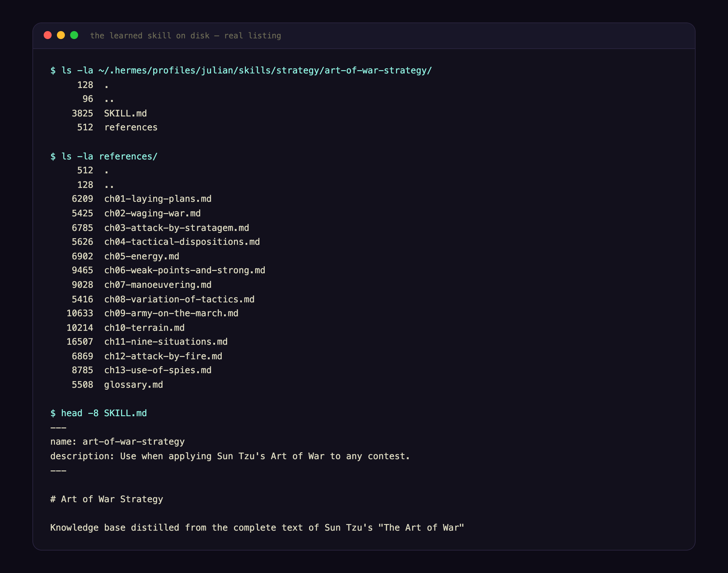Select ch07-manoeuvering.md file name
Image resolution: width=728 pixels, height=573 pixels.
158,285
